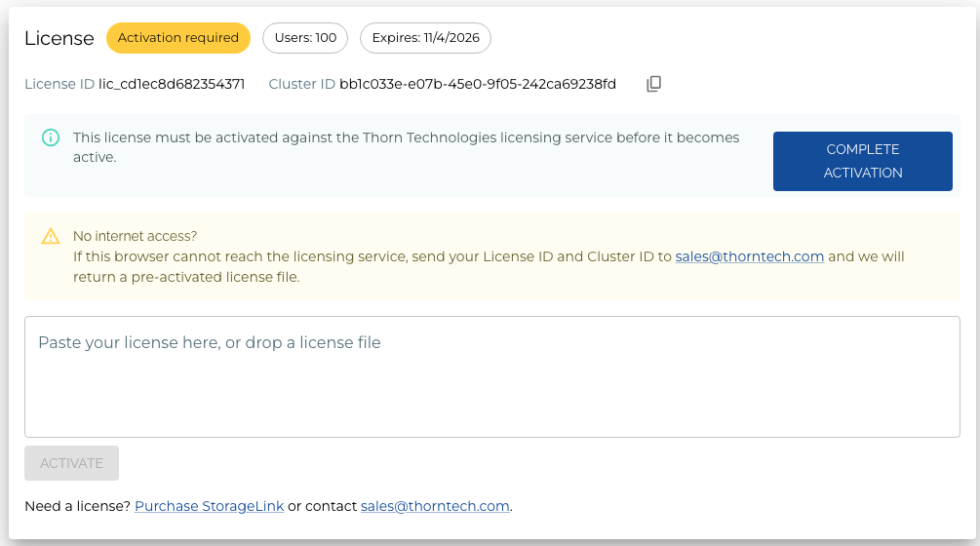Click the license must be activated message

[407, 147]
